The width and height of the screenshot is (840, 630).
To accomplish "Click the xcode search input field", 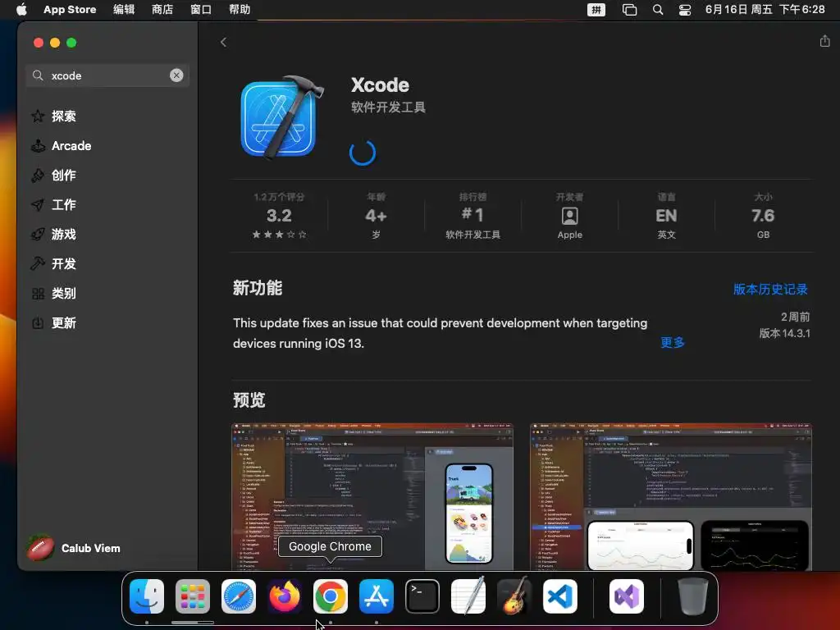I will click(x=107, y=75).
